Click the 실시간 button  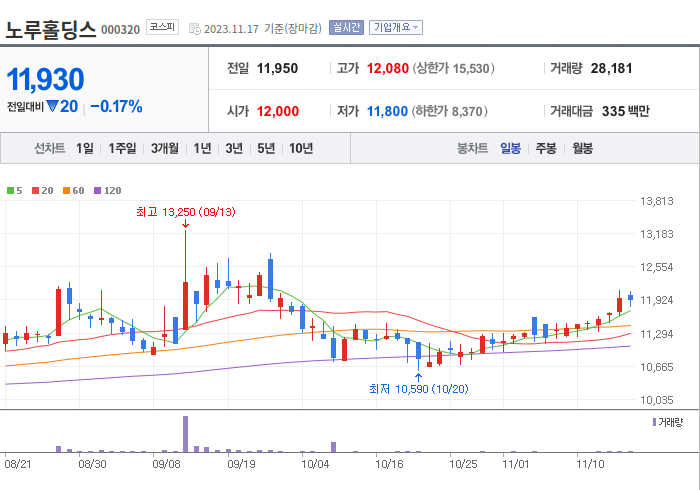coord(346,28)
